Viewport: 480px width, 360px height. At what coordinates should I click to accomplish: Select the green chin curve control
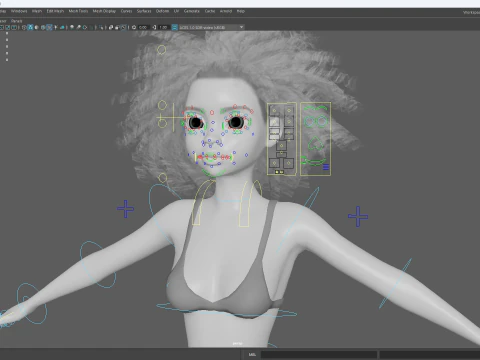213,173
